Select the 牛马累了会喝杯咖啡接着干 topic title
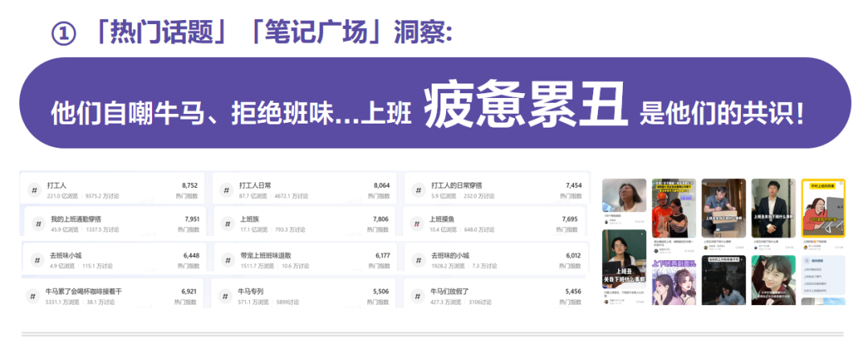This screenshot has height=354, width=868. pyautogui.click(x=84, y=291)
